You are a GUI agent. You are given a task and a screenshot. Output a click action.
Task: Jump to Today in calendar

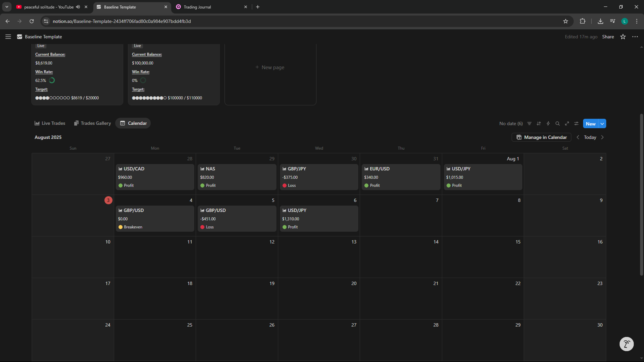[590, 137]
